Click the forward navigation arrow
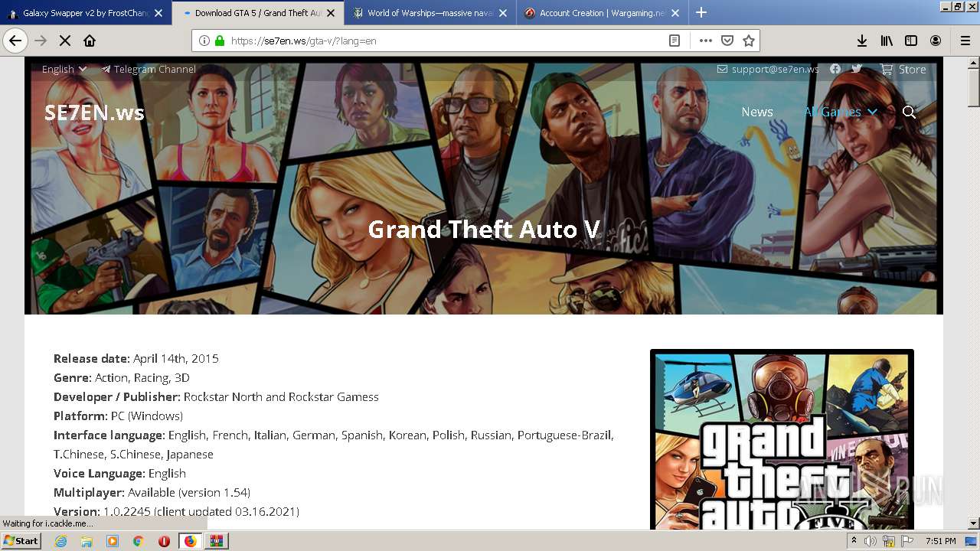Image resolution: width=980 pixels, height=551 pixels. pyautogui.click(x=41, y=41)
